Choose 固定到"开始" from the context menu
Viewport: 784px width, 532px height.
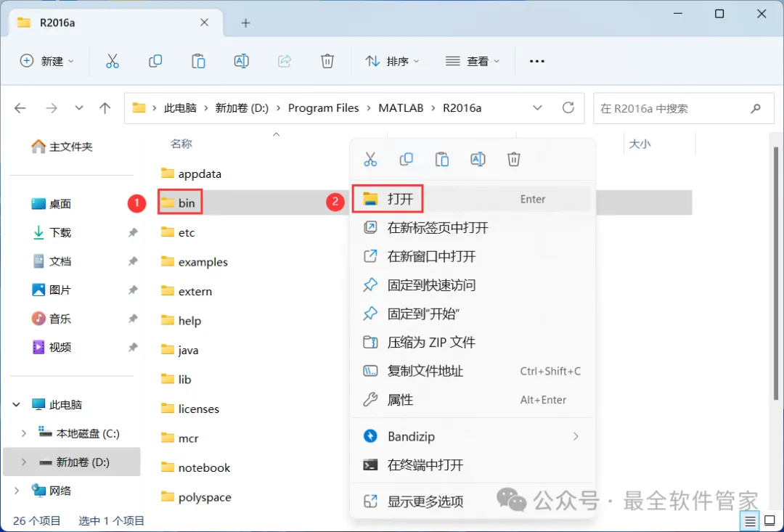472,314
